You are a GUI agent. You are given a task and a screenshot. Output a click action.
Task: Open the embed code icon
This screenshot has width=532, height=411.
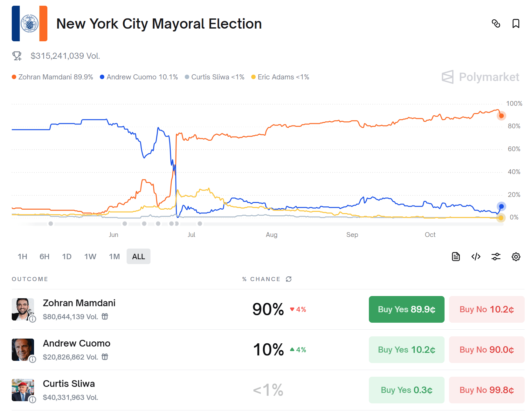pyautogui.click(x=476, y=257)
